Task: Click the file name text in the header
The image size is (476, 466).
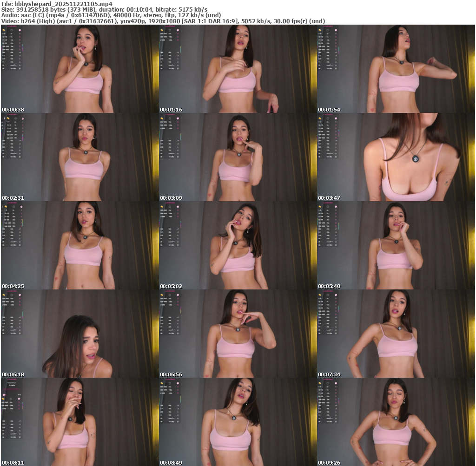Action: click(x=56, y=4)
